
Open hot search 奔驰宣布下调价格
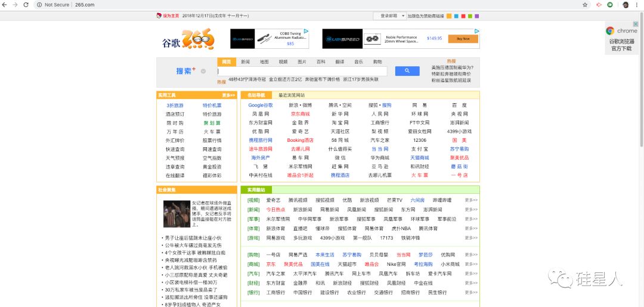pos(323,80)
